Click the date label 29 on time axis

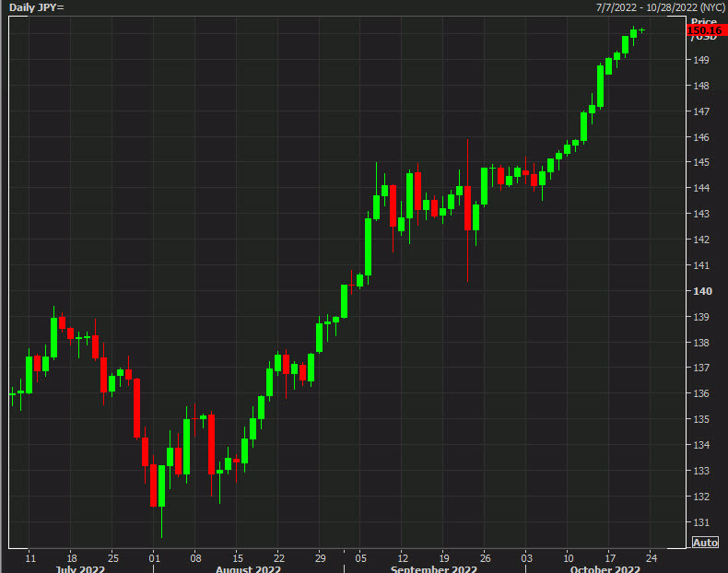click(320, 558)
